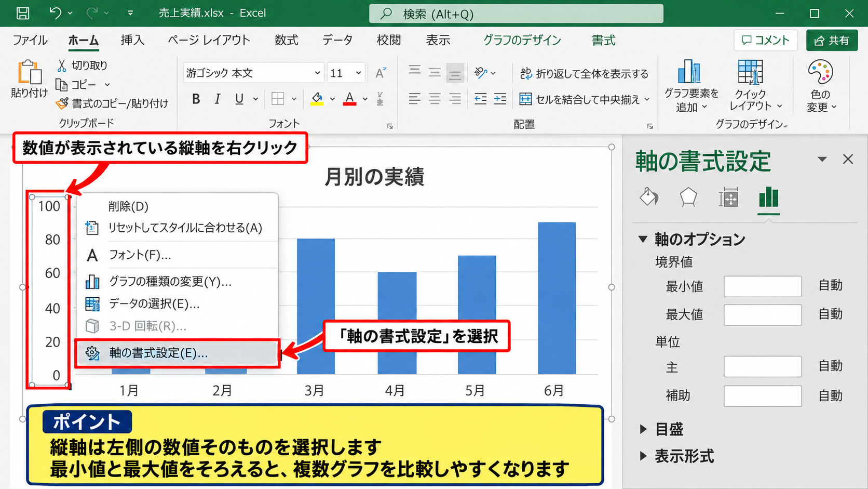Click the borders grid icon
The width and height of the screenshot is (868, 489).
click(278, 99)
